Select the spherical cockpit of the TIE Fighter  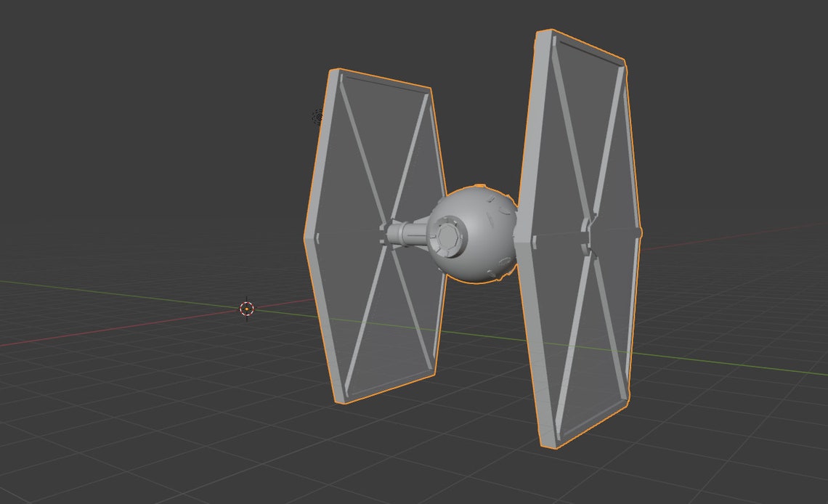(472, 232)
